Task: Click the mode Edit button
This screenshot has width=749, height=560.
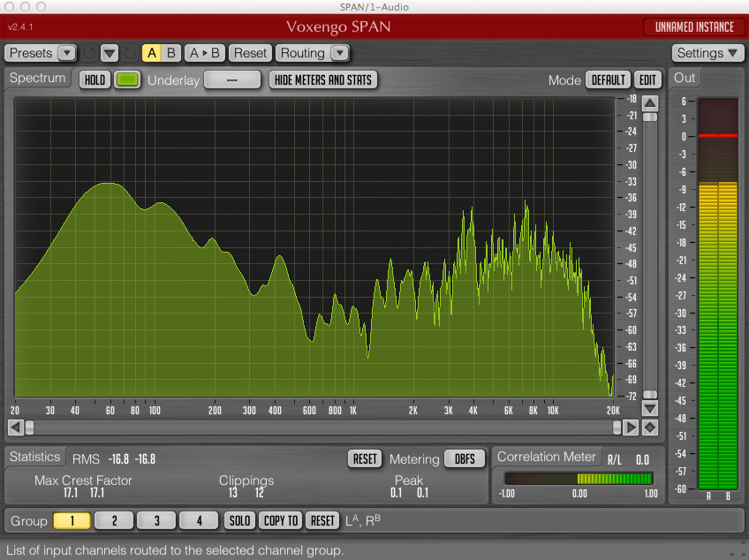Action: tap(647, 79)
